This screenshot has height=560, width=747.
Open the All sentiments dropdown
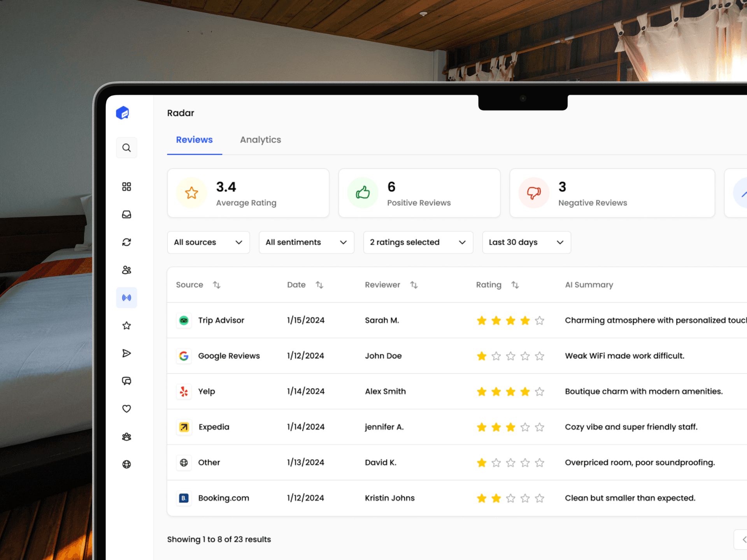(306, 242)
